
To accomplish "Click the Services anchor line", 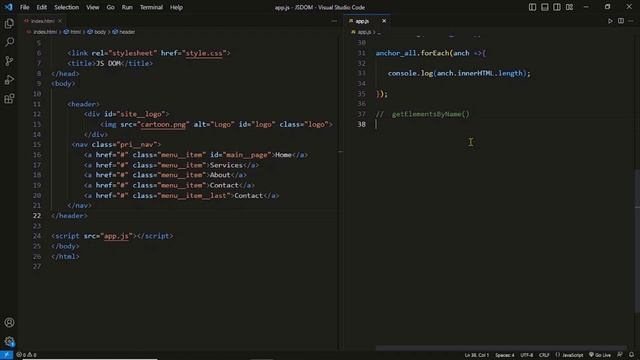I will coord(171,165).
